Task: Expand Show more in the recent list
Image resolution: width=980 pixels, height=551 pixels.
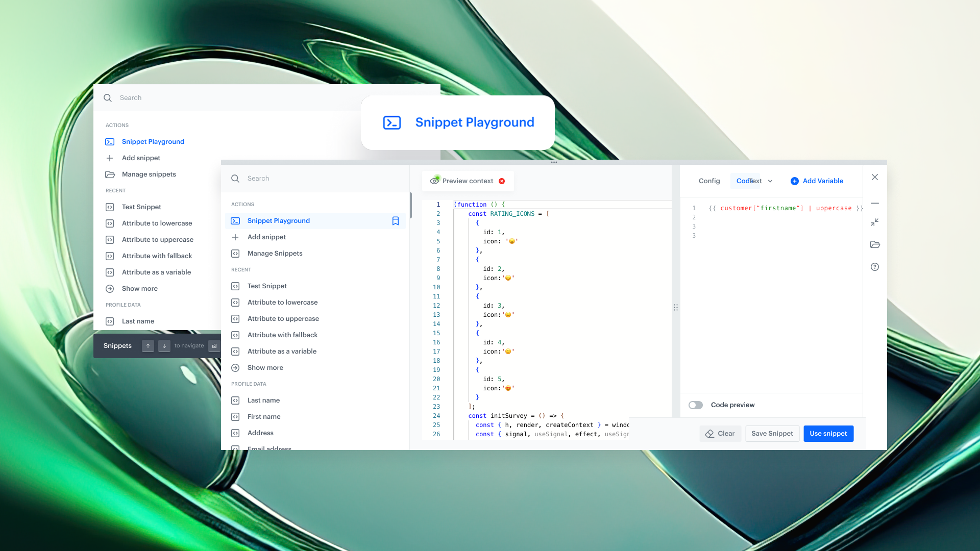Action: 265,368
